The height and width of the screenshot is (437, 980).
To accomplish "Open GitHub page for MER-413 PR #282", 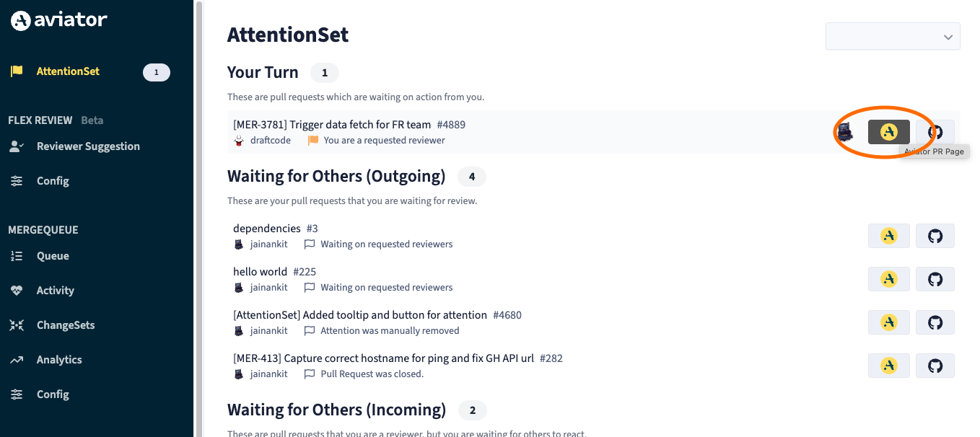I will [935, 366].
